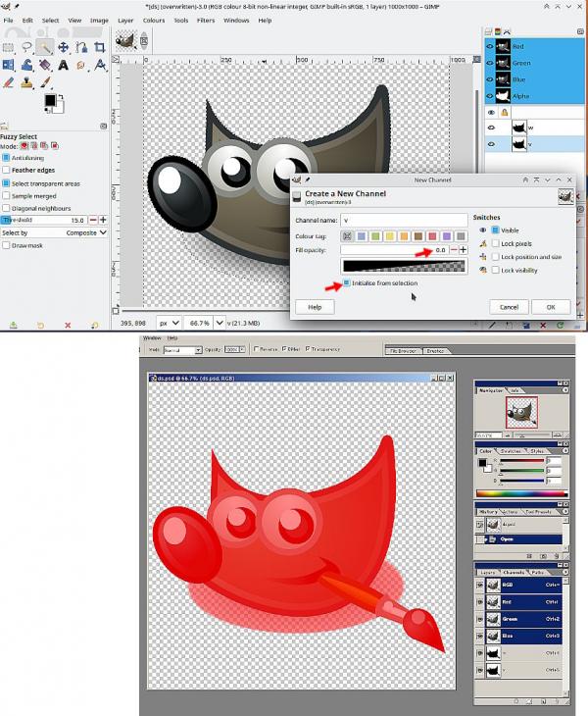Select the Warp Transform tool
Image resolution: width=588 pixels, height=716 pixels.
click(x=26, y=65)
